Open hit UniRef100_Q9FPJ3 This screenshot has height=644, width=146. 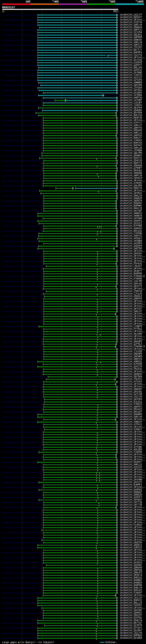pyautogui.click(x=131, y=30)
